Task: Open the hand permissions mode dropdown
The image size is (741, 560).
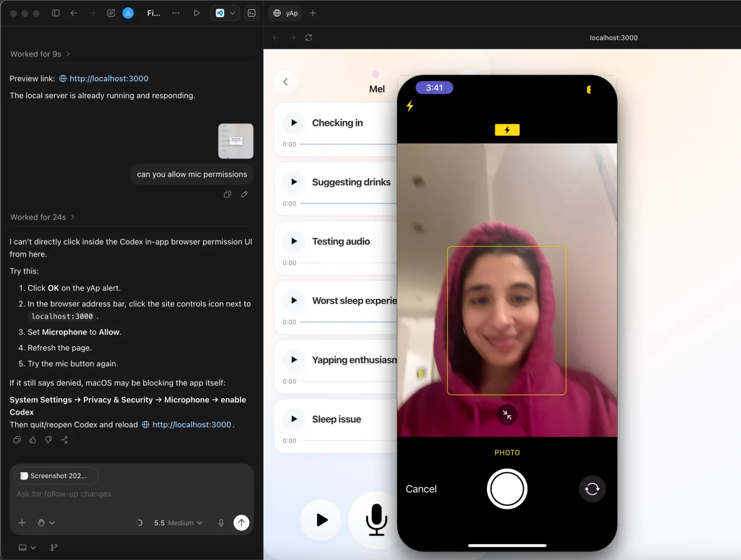Action: [46, 522]
